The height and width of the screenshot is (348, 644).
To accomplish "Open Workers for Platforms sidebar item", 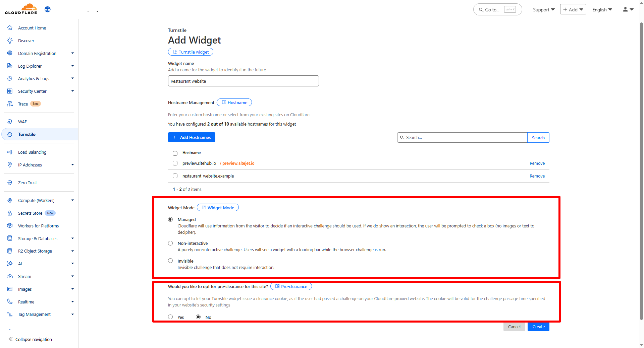I will [x=39, y=226].
